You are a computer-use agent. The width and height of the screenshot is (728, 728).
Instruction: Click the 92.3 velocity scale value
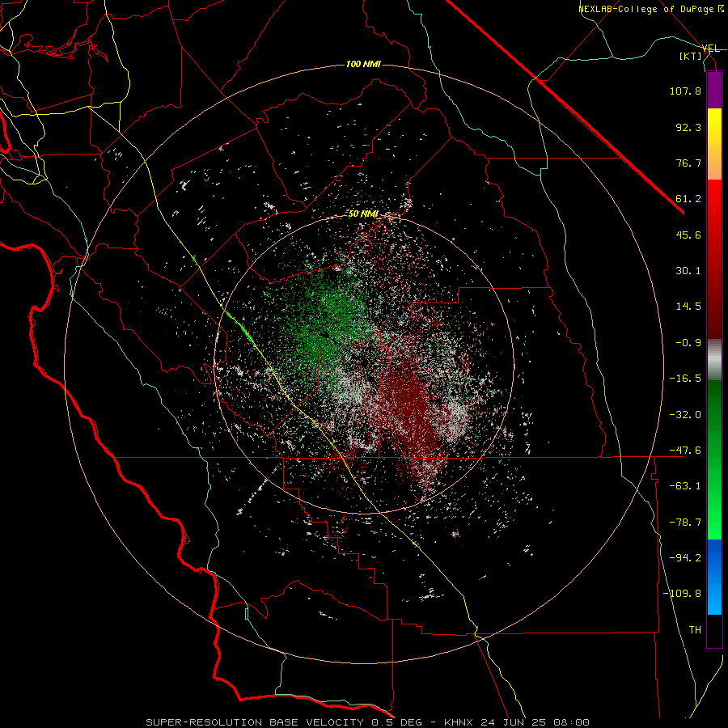click(688, 127)
